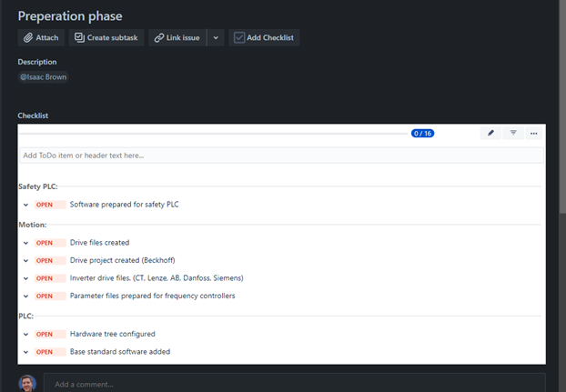Toggle OPEN status of Base standard software added
The height and width of the screenshot is (392, 566).
coord(50,352)
